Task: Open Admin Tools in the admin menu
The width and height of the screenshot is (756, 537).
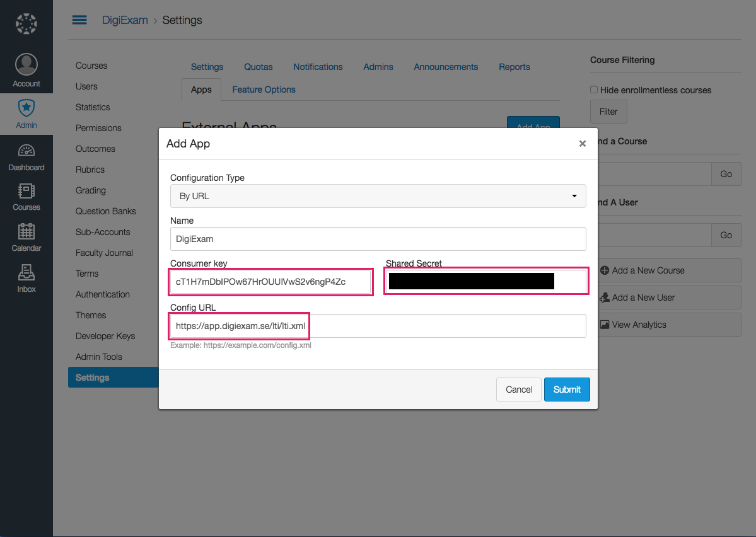Action: point(99,357)
